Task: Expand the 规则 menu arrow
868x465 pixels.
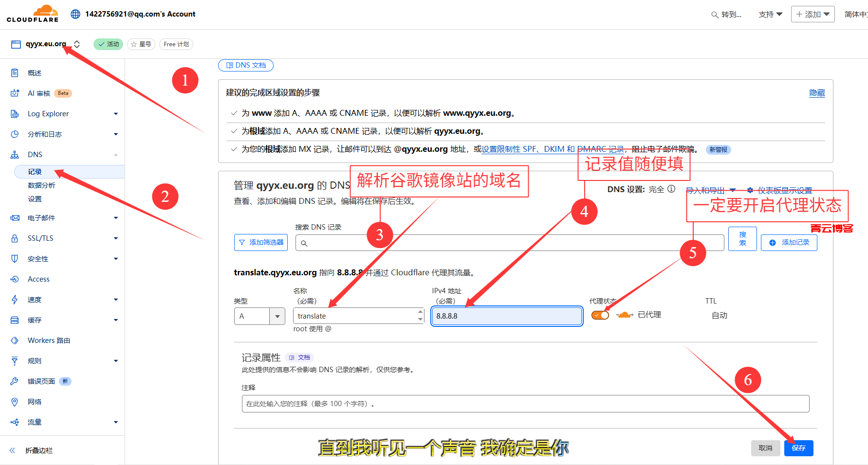Action: (116, 361)
